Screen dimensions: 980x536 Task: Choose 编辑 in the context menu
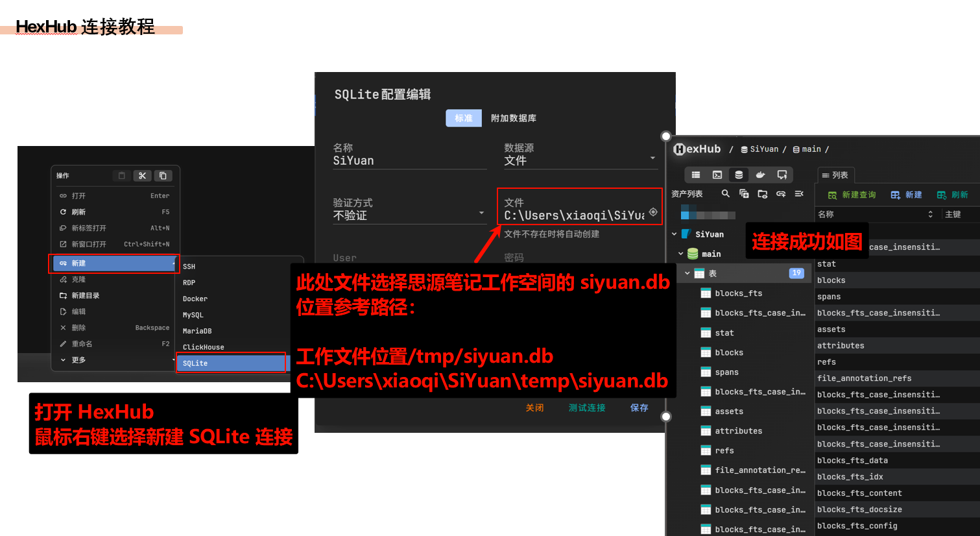click(x=115, y=312)
